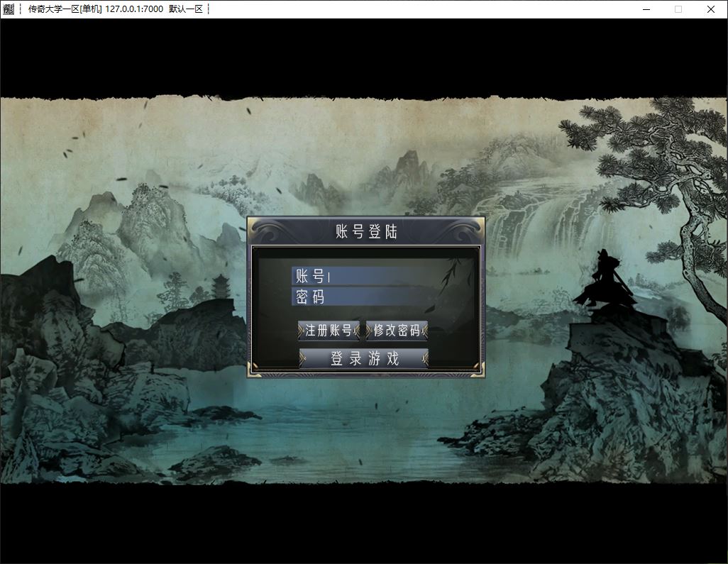
Task: Close the game window
Action: pyautogui.click(x=711, y=9)
